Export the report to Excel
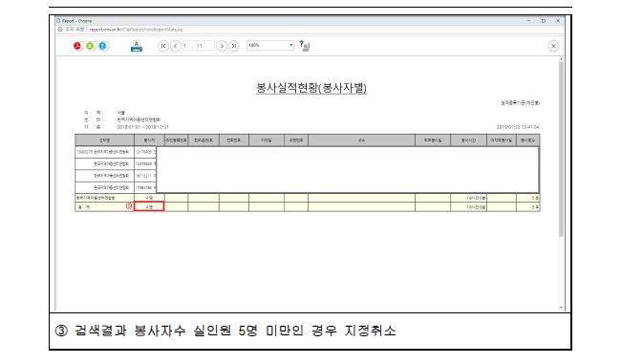The height and width of the screenshot is (364, 643). point(90,46)
